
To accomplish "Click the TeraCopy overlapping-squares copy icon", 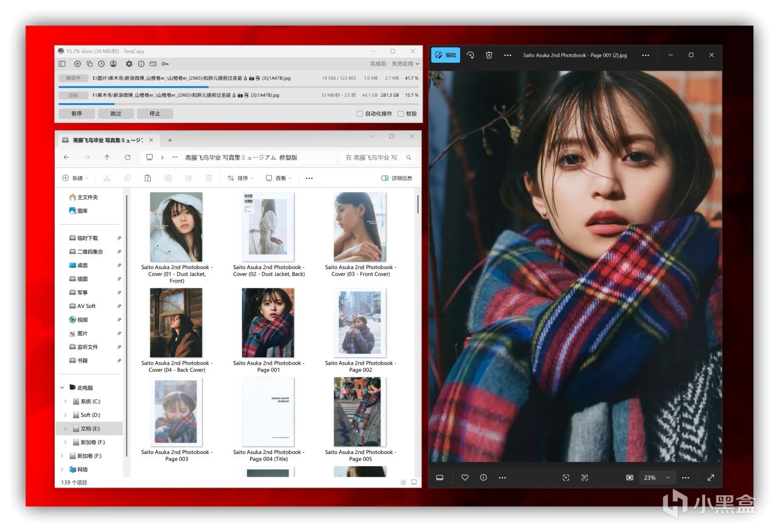I will (89, 64).
